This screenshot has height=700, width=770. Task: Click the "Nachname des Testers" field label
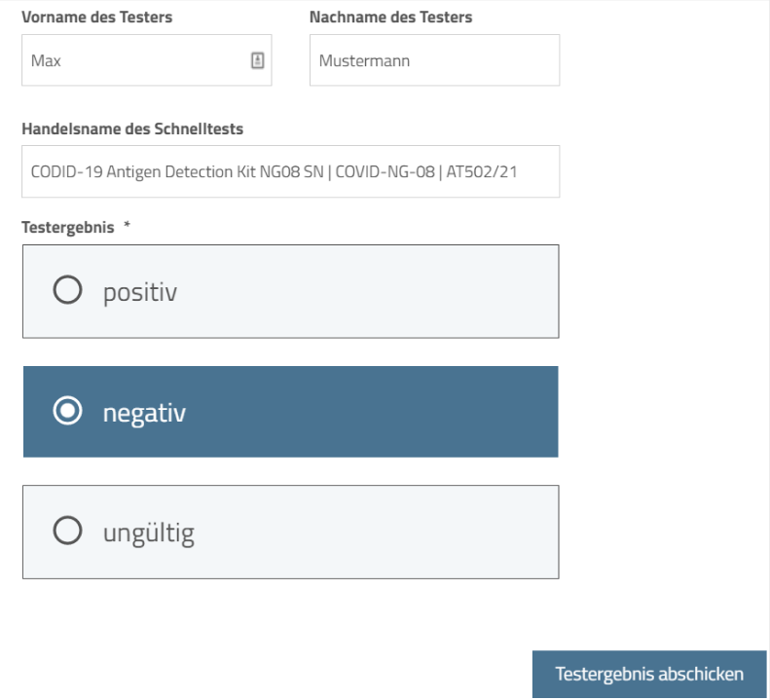pyautogui.click(x=391, y=18)
